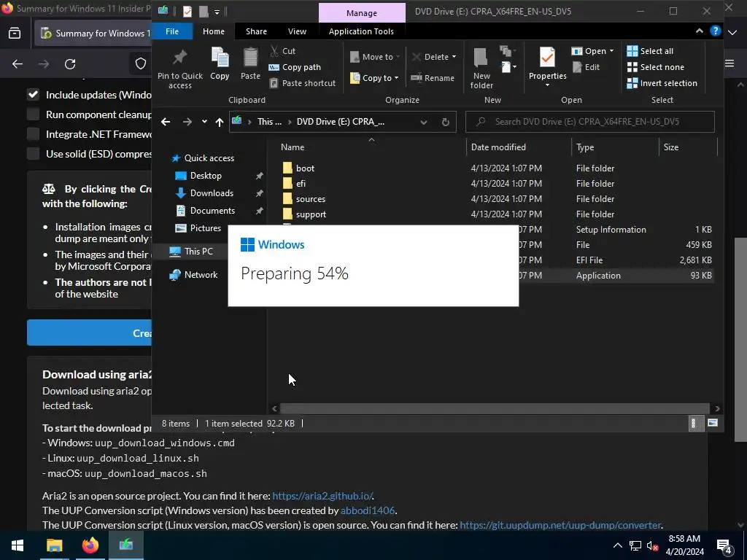Expand the Copy to dropdown

point(396,78)
